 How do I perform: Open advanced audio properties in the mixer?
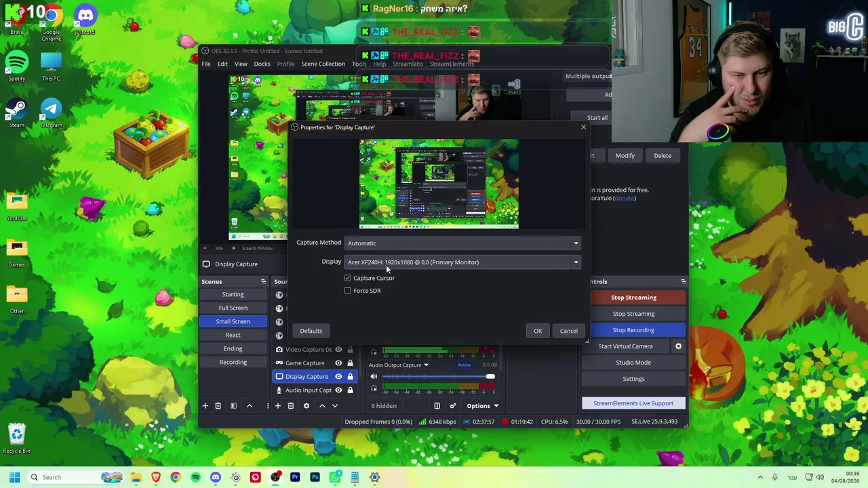(453, 406)
